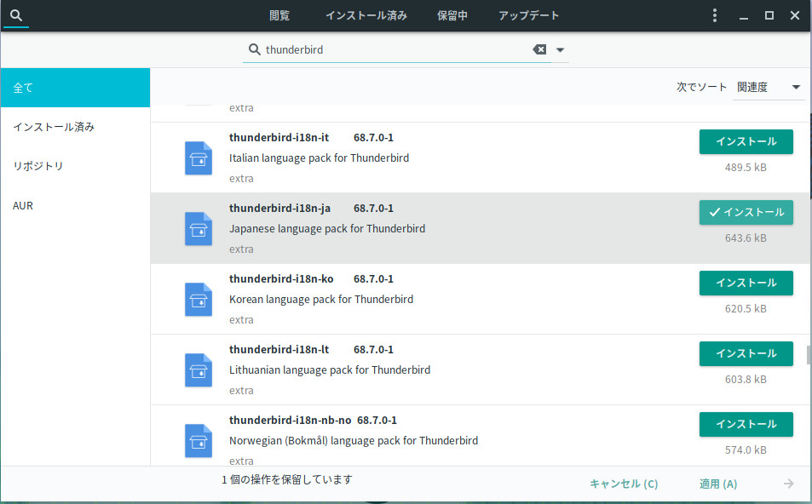The height and width of the screenshot is (504, 812).
Task: Select the thunderbird-i18n-ja package name
Action: [279, 208]
